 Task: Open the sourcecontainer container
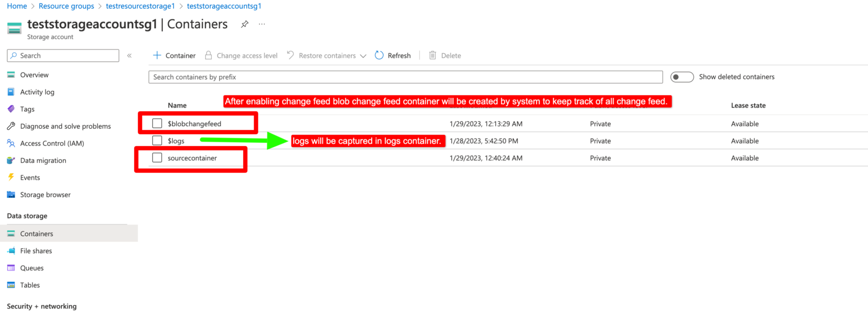click(192, 158)
